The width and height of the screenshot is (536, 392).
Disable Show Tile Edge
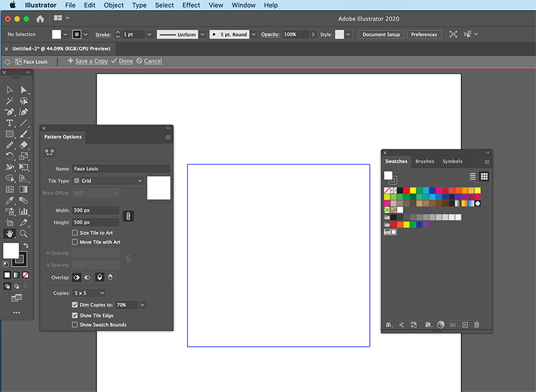(76, 315)
